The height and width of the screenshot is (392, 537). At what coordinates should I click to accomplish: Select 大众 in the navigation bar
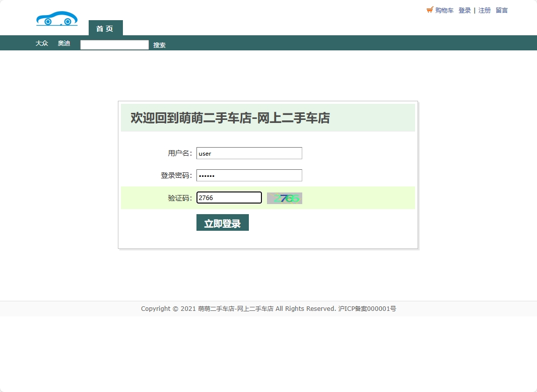point(42,43)
